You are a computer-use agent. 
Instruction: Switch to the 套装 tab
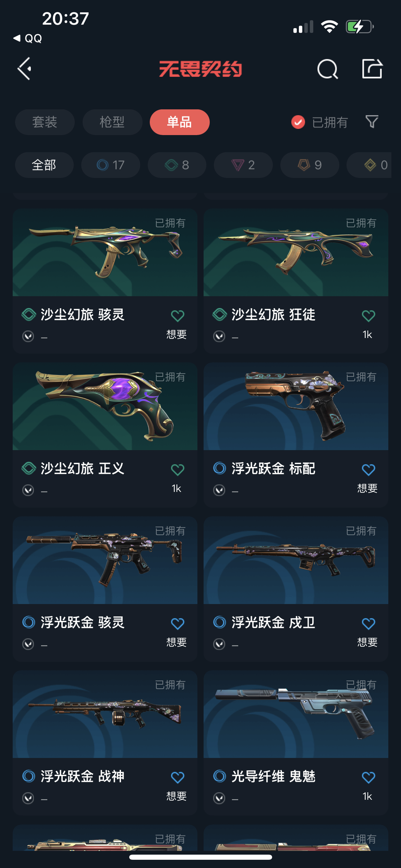45,122
